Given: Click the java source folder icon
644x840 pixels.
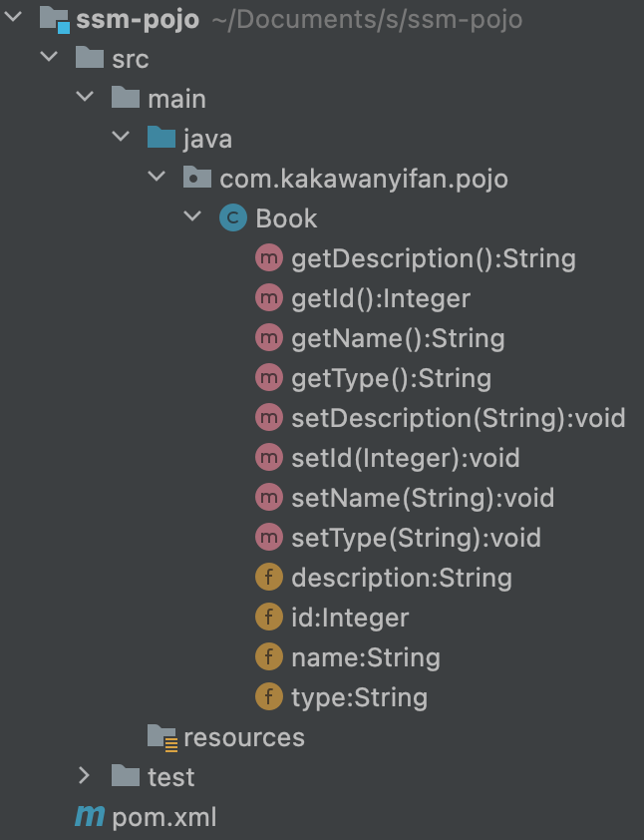Looking at the screenshot, I should point(161,139).
